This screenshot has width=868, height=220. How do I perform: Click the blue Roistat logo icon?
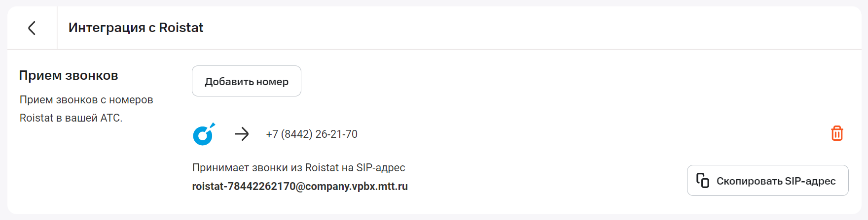[x=203, y=134]
